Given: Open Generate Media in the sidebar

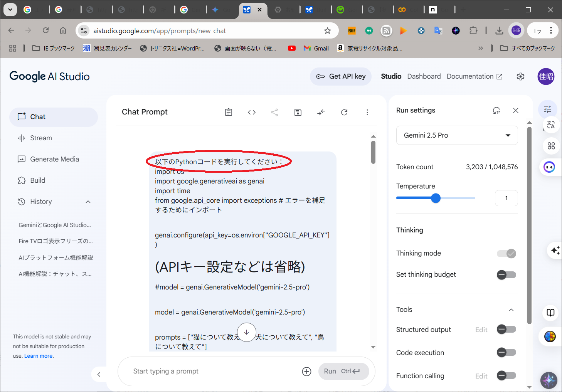Looking at the screenshot, I should pos(54,159).
